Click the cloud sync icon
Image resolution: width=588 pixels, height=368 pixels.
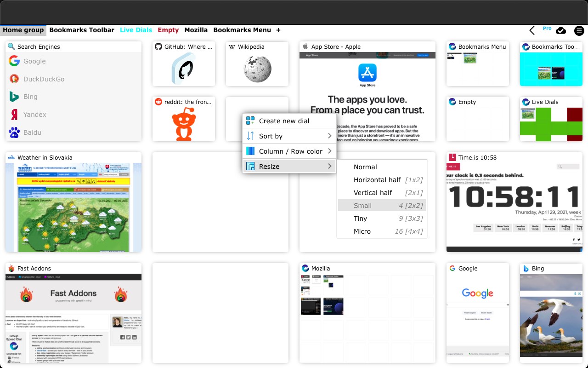[x=561, y=30]
